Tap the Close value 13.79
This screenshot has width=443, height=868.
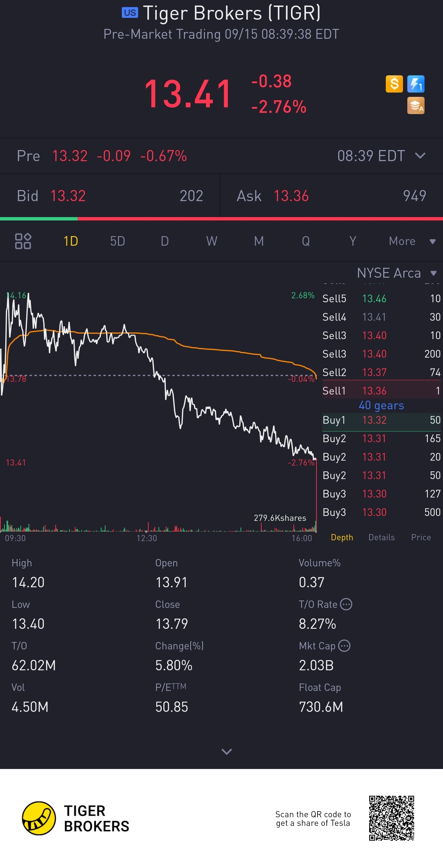pyautogui.click(x=172, y=624)
